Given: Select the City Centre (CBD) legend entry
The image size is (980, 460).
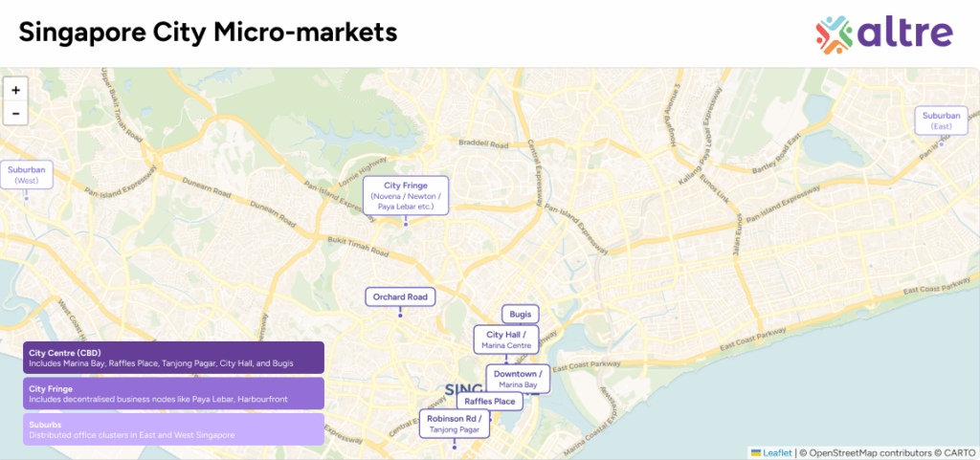Looking at the screenshot, I should pyautogui.click(x=173, y=358).
